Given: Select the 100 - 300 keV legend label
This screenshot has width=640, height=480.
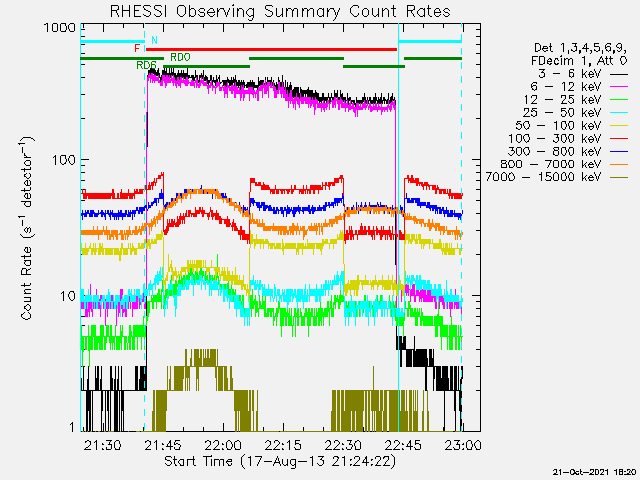Looking at the screenshot, I should (555, 138).
